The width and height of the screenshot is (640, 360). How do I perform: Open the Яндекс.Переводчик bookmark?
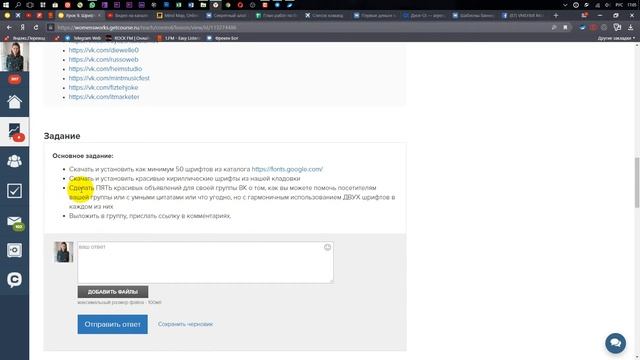click(24, 38)
